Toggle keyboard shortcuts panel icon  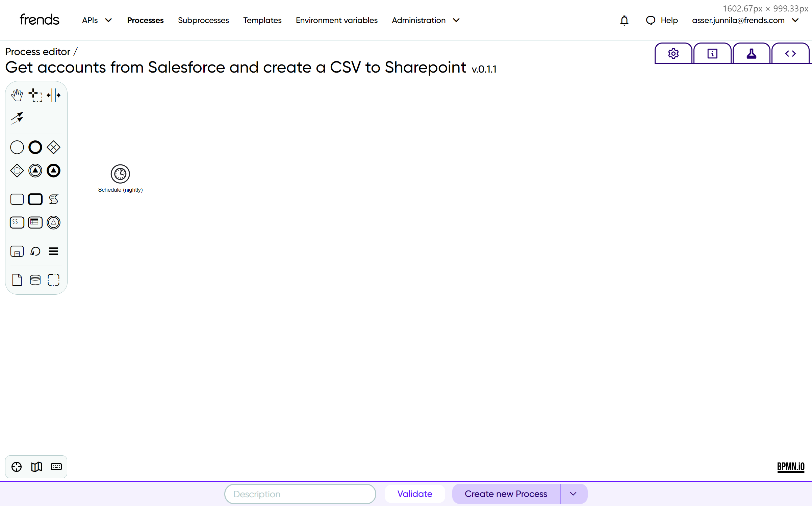(x=56, y=467)
